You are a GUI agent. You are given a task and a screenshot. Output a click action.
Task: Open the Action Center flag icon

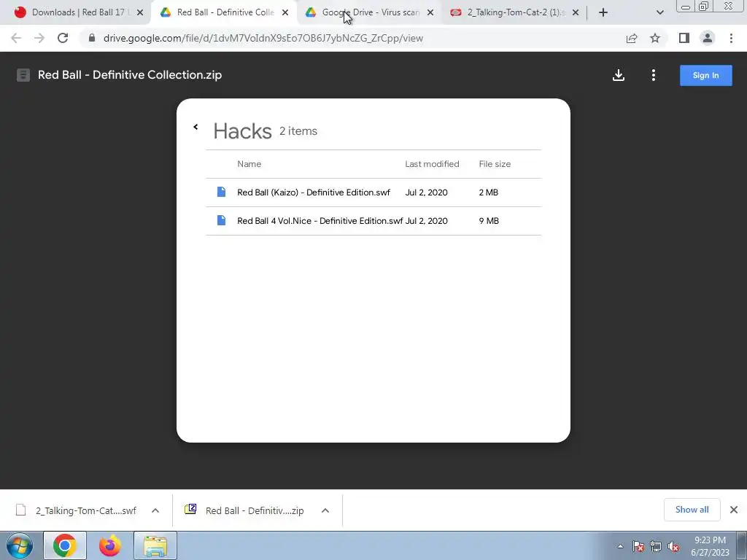(638, 546)
